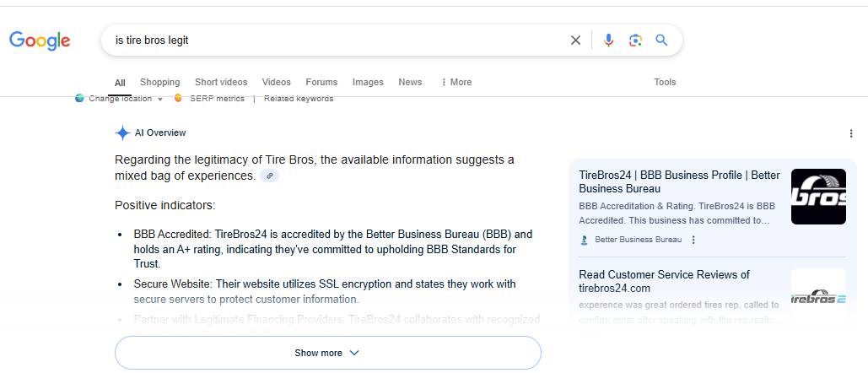Click the Google logo
Screen dimensions: 868x373
40,41
